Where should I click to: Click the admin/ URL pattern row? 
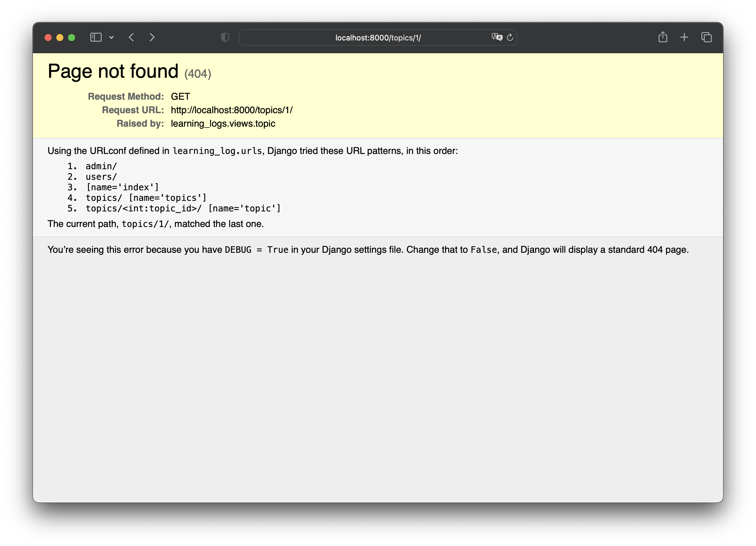pyautogui.click(x=101, y=166)
